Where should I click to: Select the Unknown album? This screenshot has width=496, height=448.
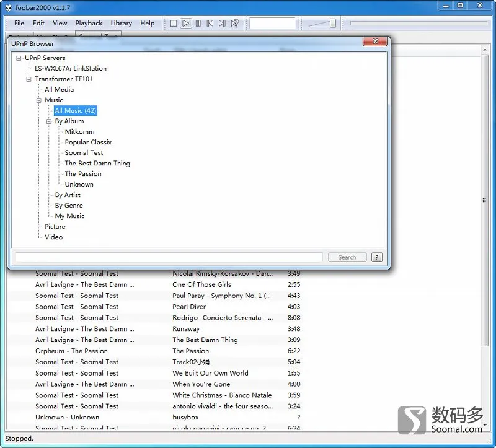point(79,184)
